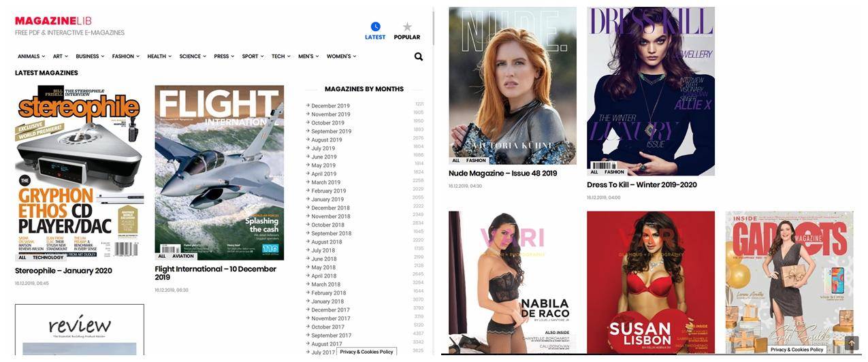Open the August 2018 archive
The width and height of the screenshot is (868, 362).
(x=327, y=242)
